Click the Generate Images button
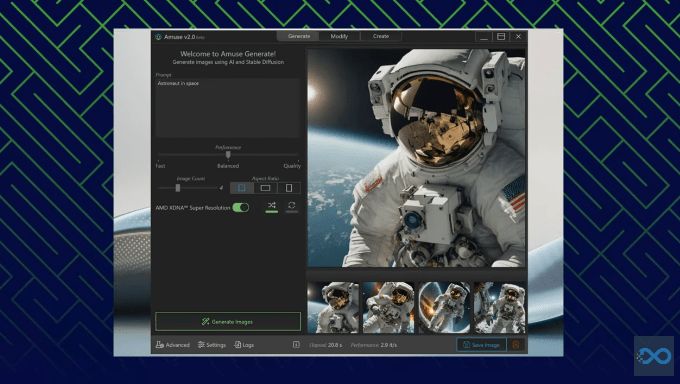Image resolution: width=680 pixels, height=384 pixels. point(228,322)
